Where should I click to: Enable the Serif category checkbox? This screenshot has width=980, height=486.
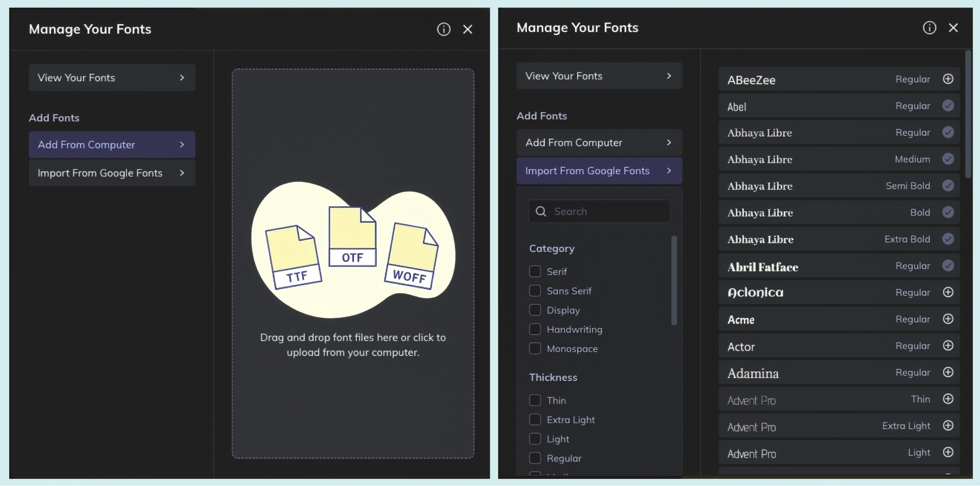click(x=535, y=272)
